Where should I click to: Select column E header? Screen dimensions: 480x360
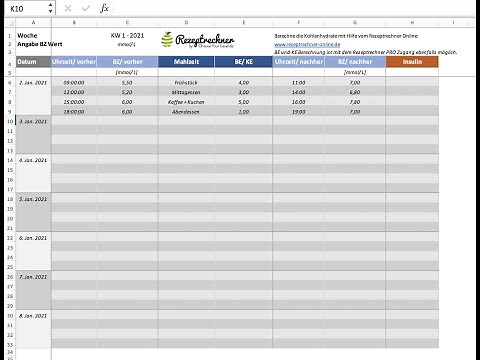pyautogui.click(x=244, y=23)
